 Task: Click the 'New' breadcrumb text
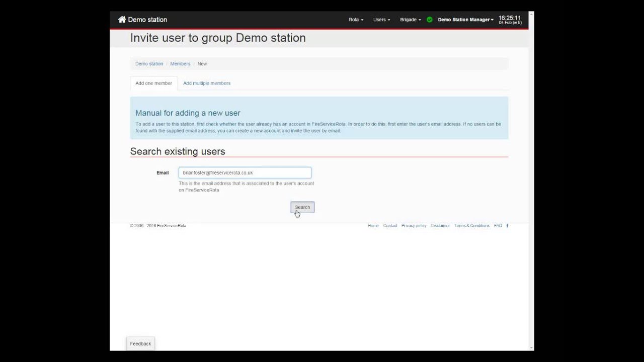[x=202, y=64]
